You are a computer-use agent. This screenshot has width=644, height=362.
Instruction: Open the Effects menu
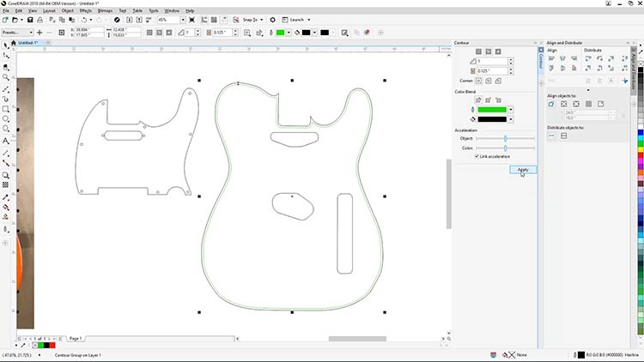(85, 10)
